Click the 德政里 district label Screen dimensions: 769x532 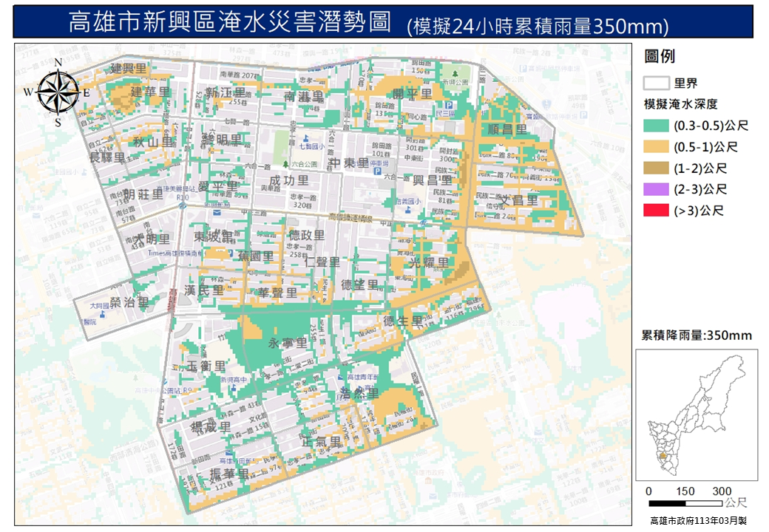[x=306, y=235]
